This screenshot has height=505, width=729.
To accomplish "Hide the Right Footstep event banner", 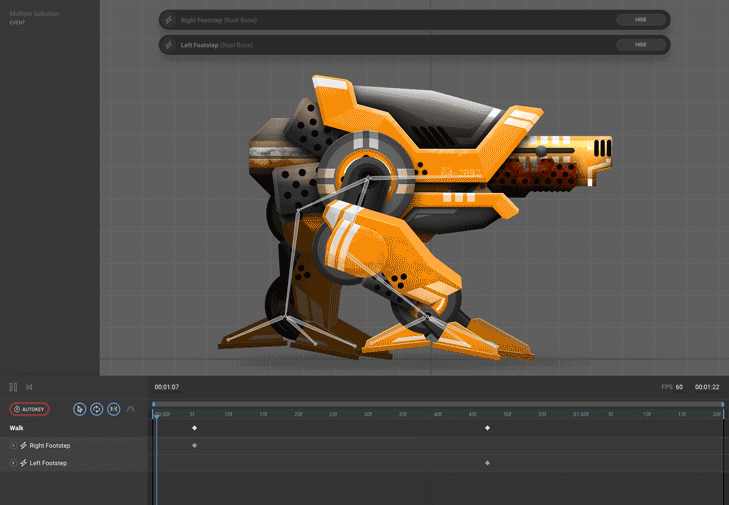I will click(639, 20).
